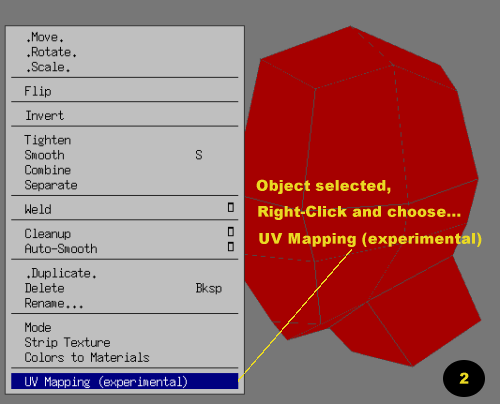Select the Rename... entry

coord(124,303)
